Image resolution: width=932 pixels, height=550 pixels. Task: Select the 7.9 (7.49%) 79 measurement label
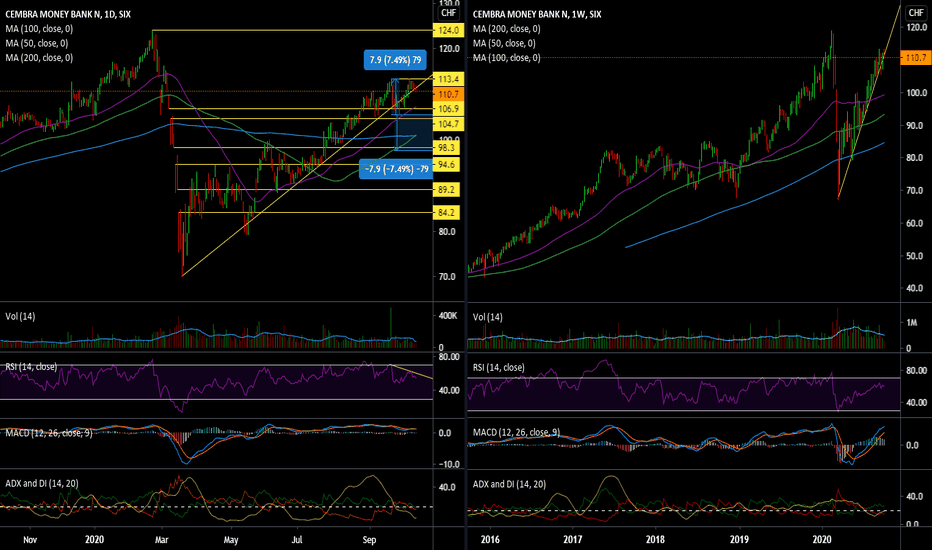click(395, 60)
